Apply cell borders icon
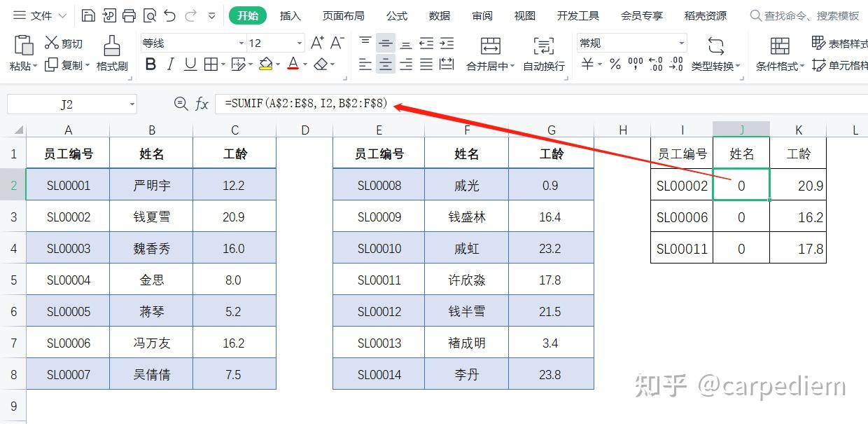The image size is (868, 424). (x=211, y=65)
